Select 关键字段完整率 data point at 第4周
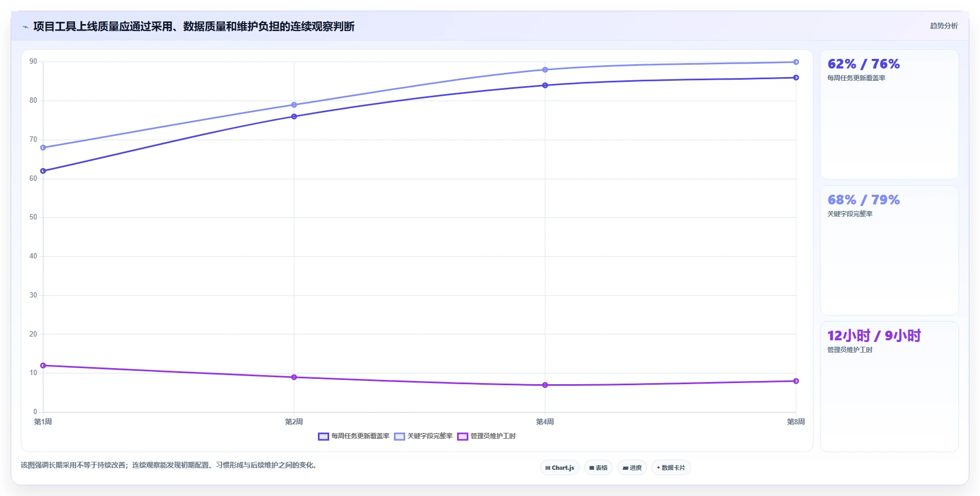 coord(545,70)
